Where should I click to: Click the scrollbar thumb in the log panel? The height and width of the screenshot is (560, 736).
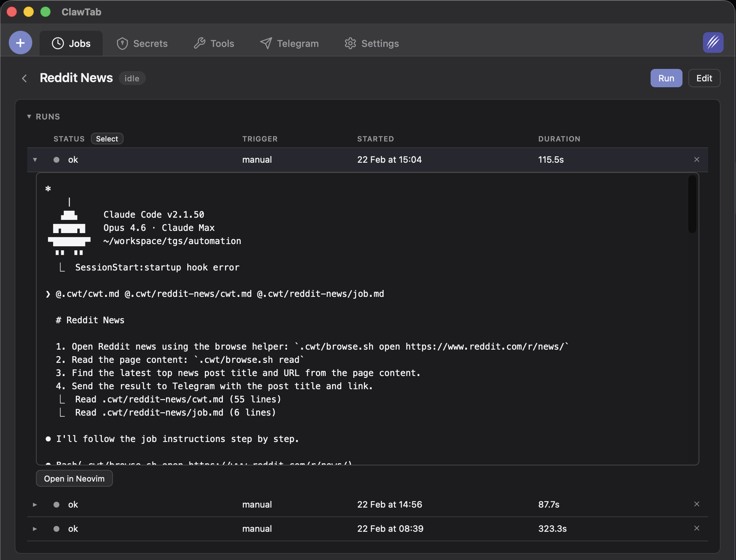(x=692, y=203)
